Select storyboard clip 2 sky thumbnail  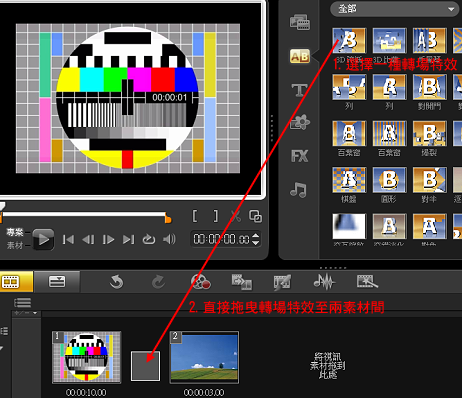pos(204,357)
